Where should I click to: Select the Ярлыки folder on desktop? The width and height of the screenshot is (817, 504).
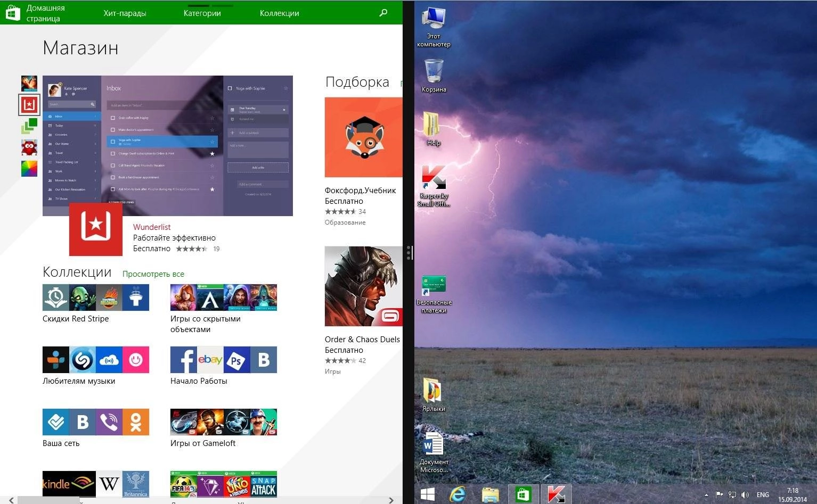[434, 394]
